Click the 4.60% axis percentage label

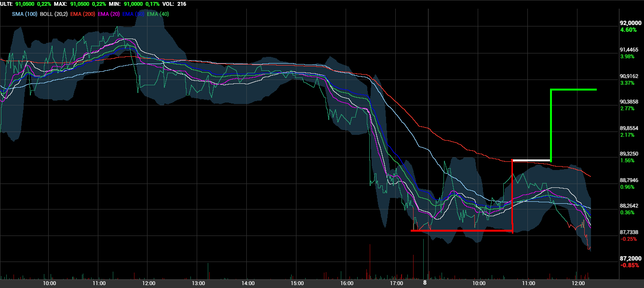tap(629, 30)
